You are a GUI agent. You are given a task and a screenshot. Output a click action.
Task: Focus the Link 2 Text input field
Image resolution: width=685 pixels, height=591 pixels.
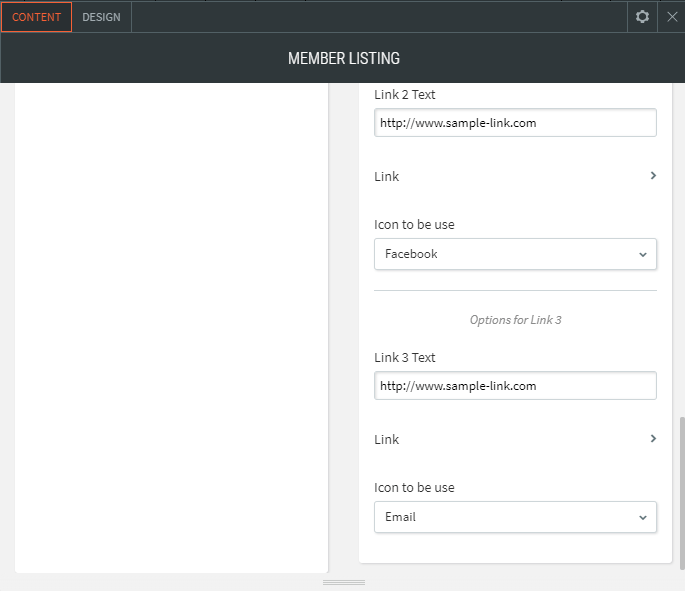pyautogui.click(x=515, y=123)
